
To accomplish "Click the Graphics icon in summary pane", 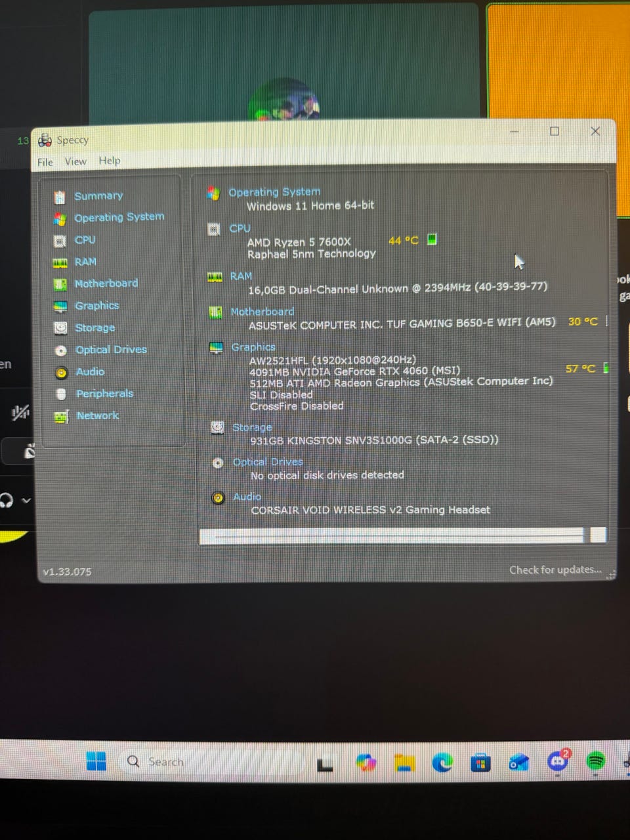I will pos(216,348).
